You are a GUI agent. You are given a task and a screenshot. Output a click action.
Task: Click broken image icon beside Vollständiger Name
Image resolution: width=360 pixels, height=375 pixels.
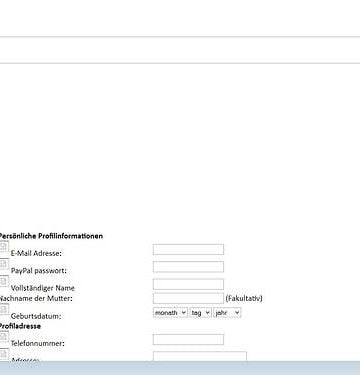tap(4, 281)
